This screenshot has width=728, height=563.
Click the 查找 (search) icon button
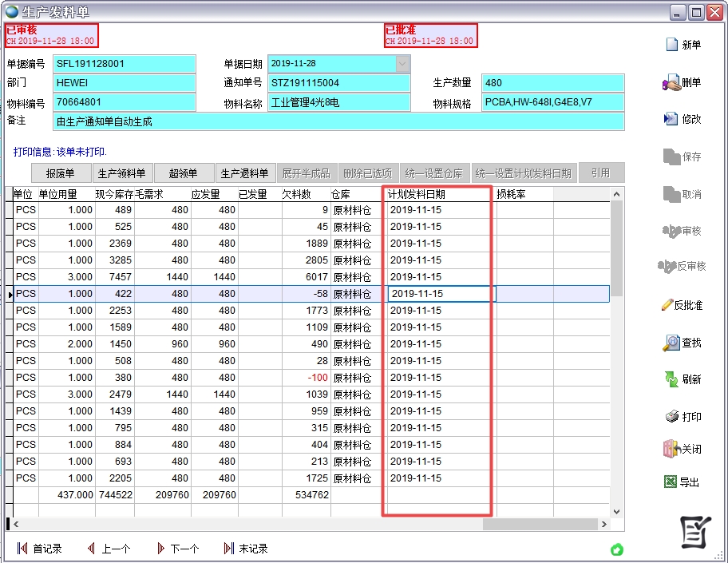click(x=671, y=343)
